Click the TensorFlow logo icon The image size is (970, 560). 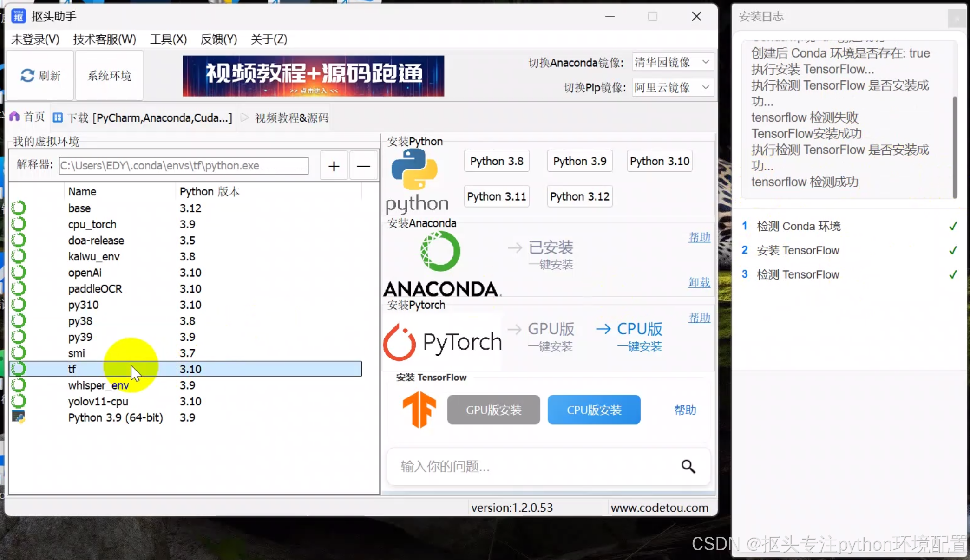pyautogui.click(x=419, y=409)
